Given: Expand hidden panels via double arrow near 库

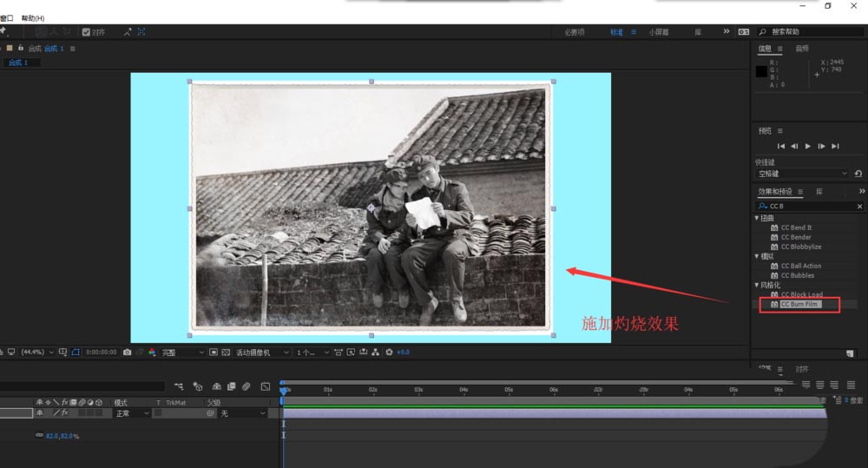Looking at the screenshot, I should click(x=862, y=191).
